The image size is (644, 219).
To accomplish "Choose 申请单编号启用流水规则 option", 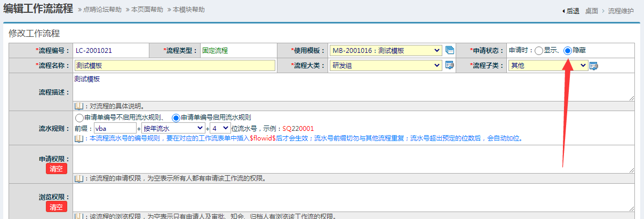I will coord(176,118).
